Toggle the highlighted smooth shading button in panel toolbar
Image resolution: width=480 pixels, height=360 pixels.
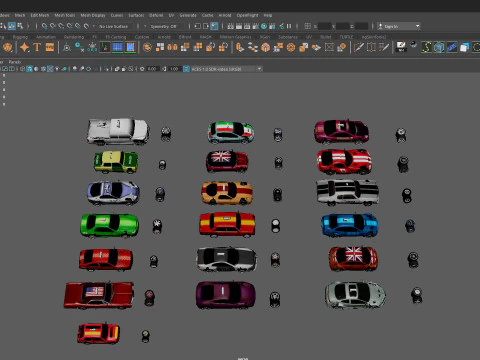29,69
